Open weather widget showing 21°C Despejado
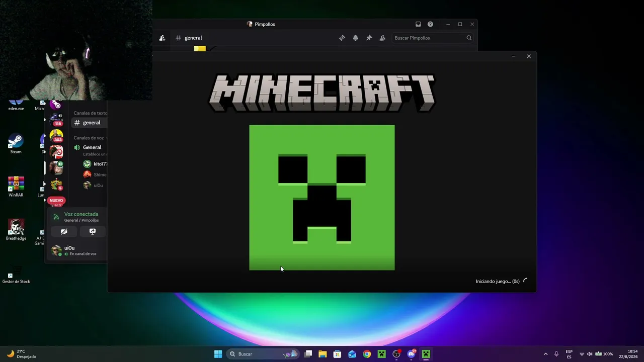This screenshot has height=362, width=644. tap(21, 354)
